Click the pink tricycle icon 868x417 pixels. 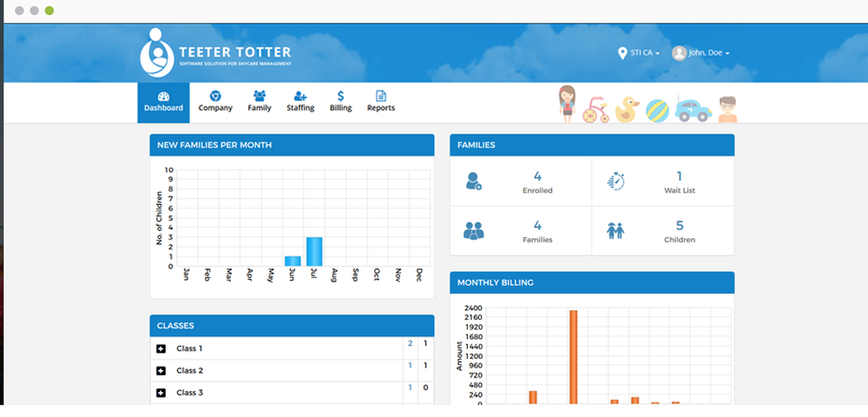pyautogui.click(x=595, y=109)
